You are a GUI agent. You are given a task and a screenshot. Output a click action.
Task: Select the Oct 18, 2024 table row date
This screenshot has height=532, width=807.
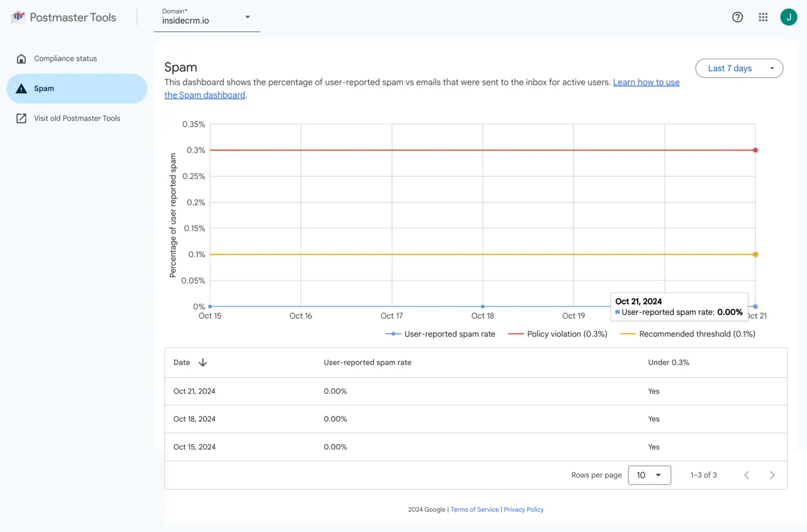tap(194, 419)
